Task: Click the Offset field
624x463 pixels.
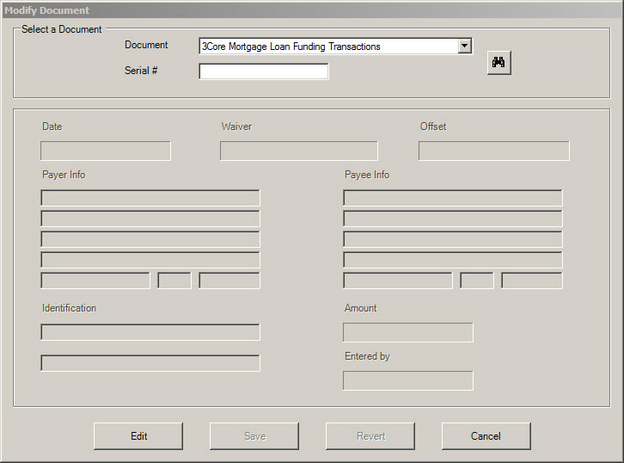Action: point(494,150)
